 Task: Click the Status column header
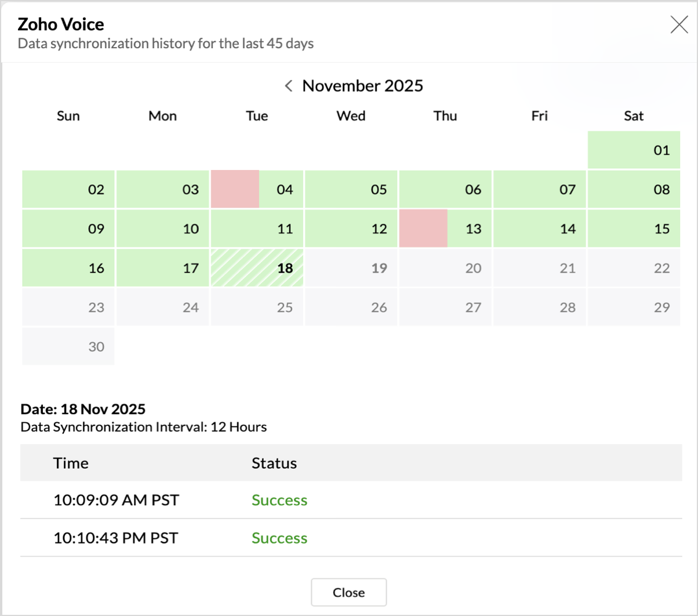coord(274,463)
